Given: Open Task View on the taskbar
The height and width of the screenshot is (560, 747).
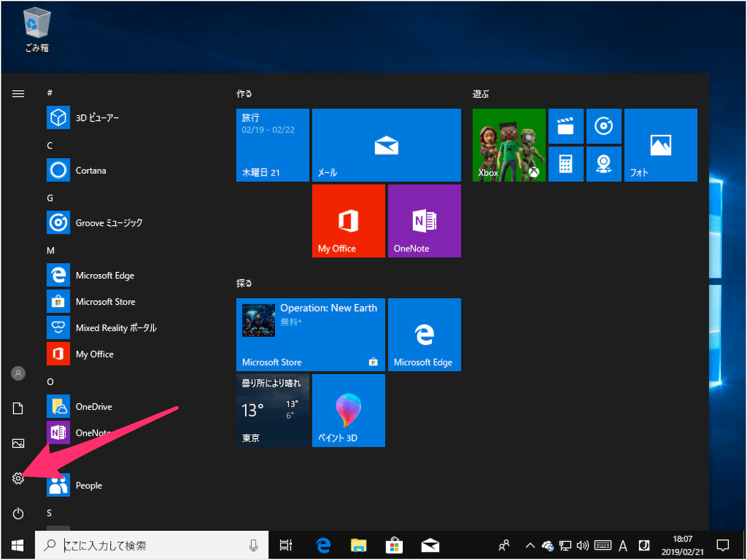Looking at the screenshot, I should click(x=285, y=545).
